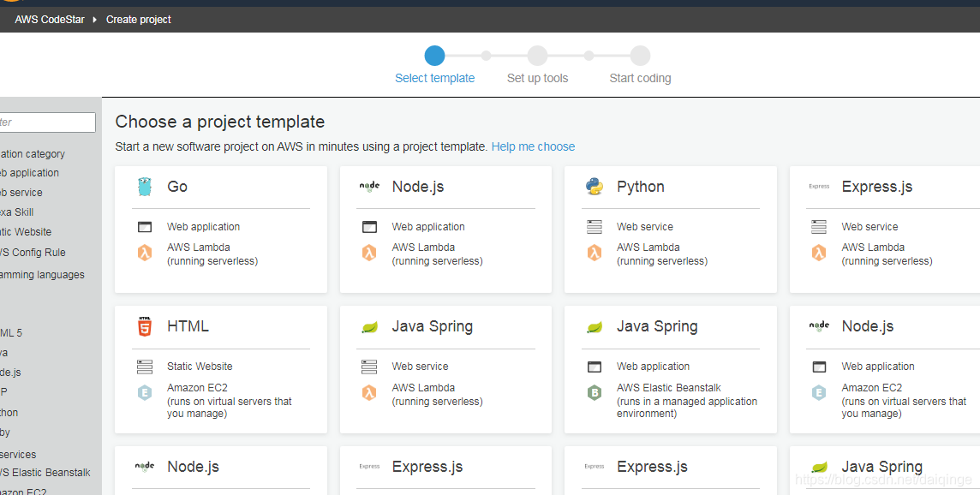
Task: Click the Lambda icon in Python card
Action: tap(595, 253)
